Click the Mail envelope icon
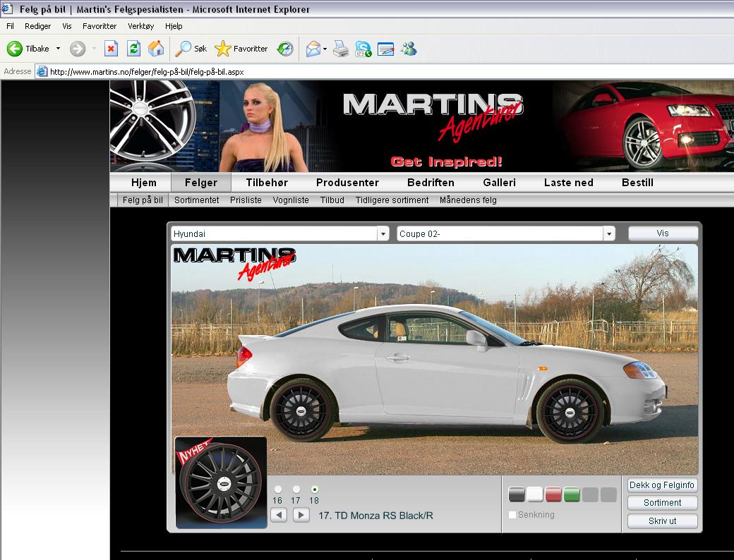Image resolution: width=734 pixels, height=560 pixels. (x=313, y=49)
